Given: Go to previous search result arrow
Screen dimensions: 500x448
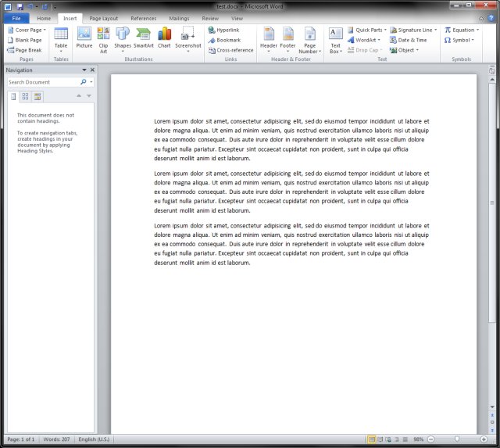Looking at the screenshot, I should (79, 95).
